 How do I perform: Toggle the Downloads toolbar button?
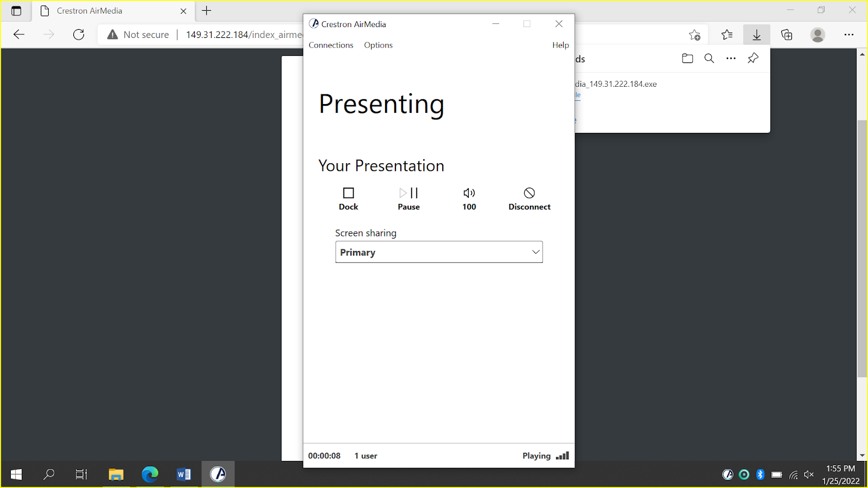pos(757,35)
